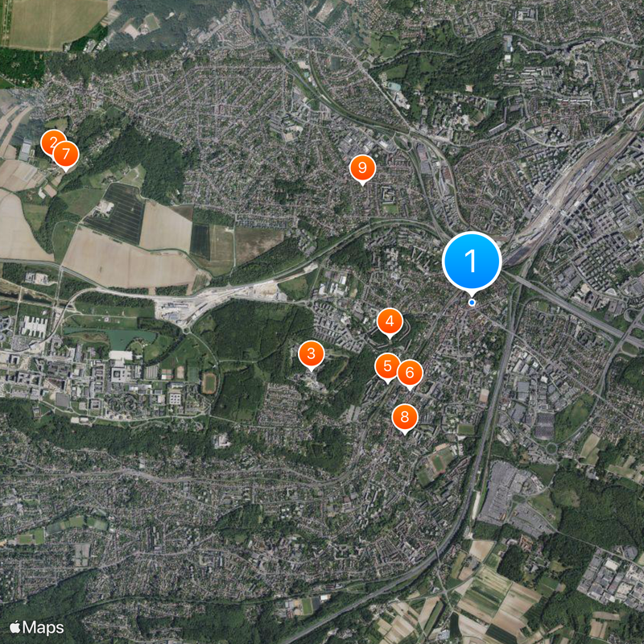This screenshot has width=644, height=644.
Task: Open the orange pin numbered 3
Action: 311,353
